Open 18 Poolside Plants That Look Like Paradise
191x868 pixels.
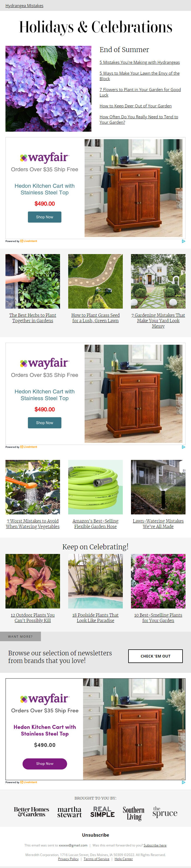(x=95, y=618)
